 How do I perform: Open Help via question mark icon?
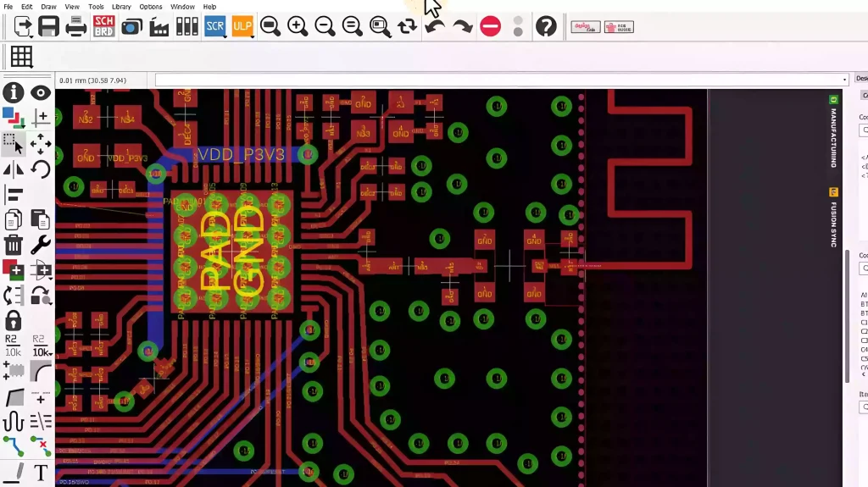[546, 26]
